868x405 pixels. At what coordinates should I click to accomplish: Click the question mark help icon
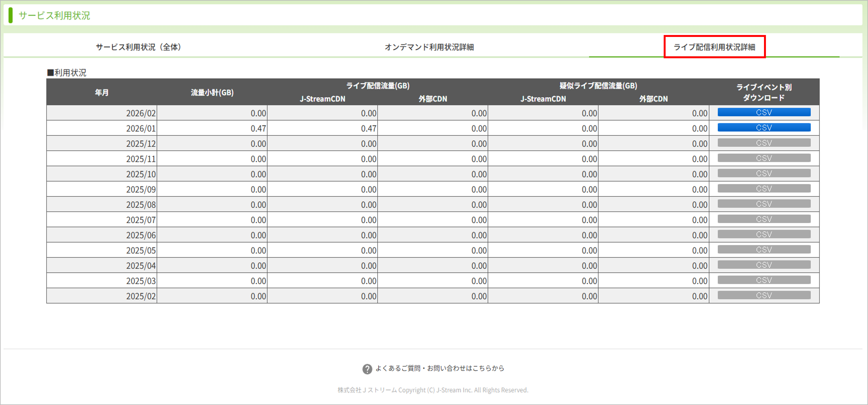coord(367,369)
